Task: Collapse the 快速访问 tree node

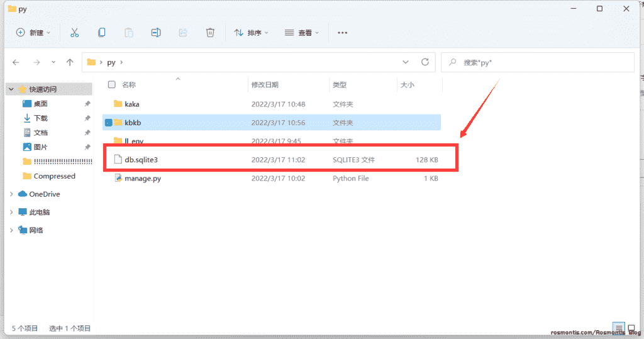Action: (11, 89)
